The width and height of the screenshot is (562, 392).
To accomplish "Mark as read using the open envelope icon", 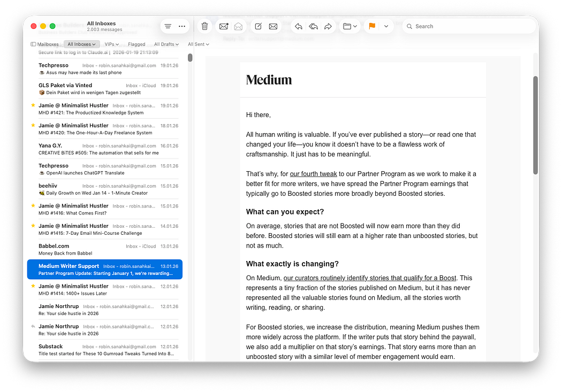I will [x=238, y=26].
